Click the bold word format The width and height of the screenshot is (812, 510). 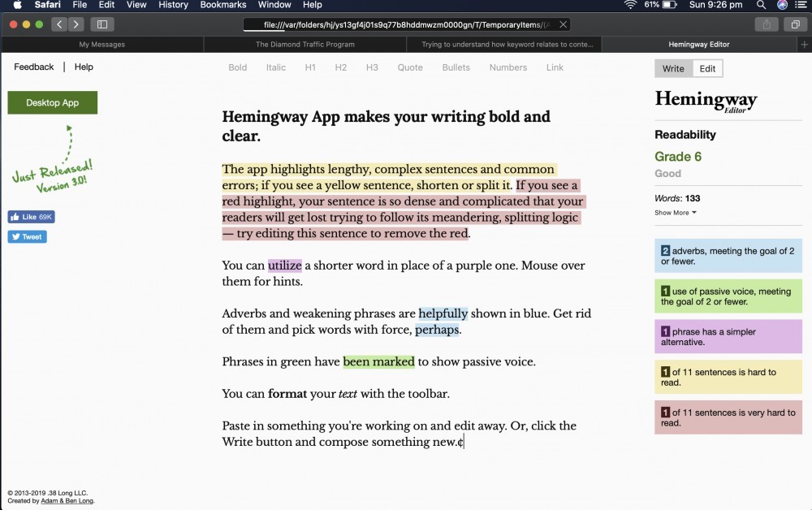(x=287, y=394)
